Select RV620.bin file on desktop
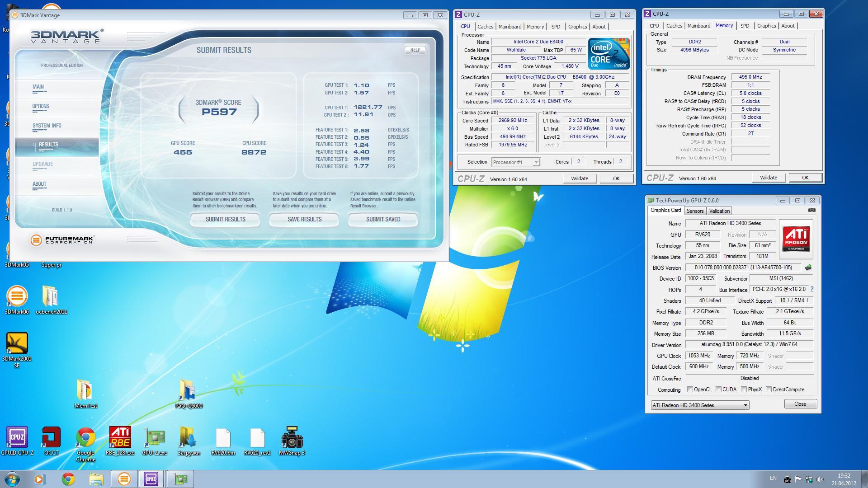 [223, 441]
